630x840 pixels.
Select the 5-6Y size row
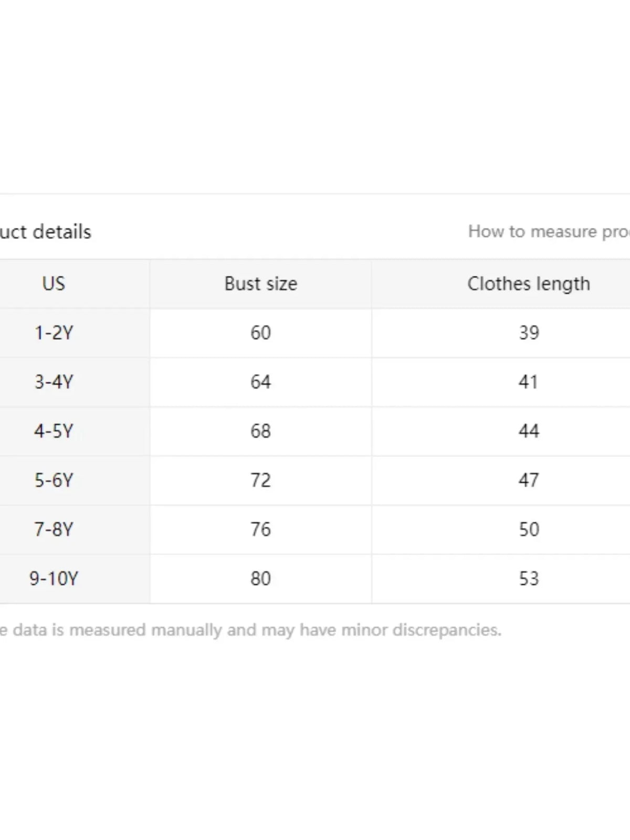pyautogui.click(x=315, y=480)
